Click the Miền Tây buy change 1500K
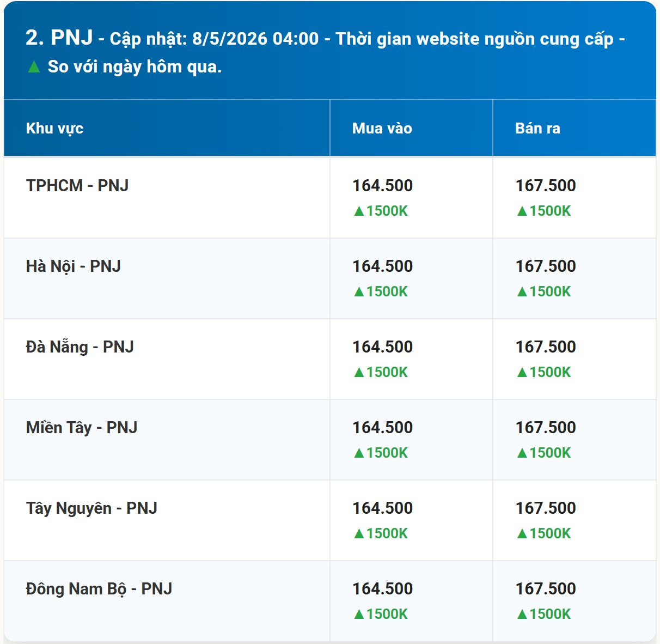This screenshot has height=644, width=660. (x=381, y=453)
